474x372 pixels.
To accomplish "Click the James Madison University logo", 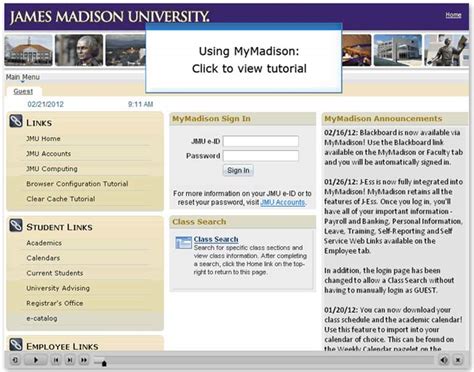I will [x=110, y=16].
